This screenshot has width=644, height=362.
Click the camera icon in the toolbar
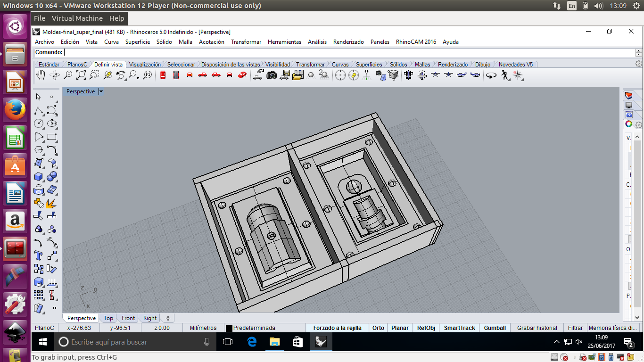pyautogui.click(x=272, y=75)
